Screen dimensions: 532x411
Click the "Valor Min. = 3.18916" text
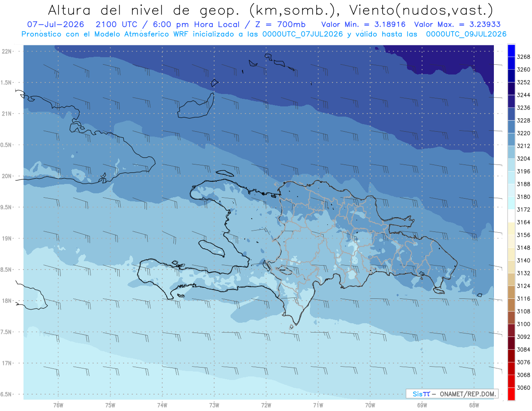click(x=364, y=24)
